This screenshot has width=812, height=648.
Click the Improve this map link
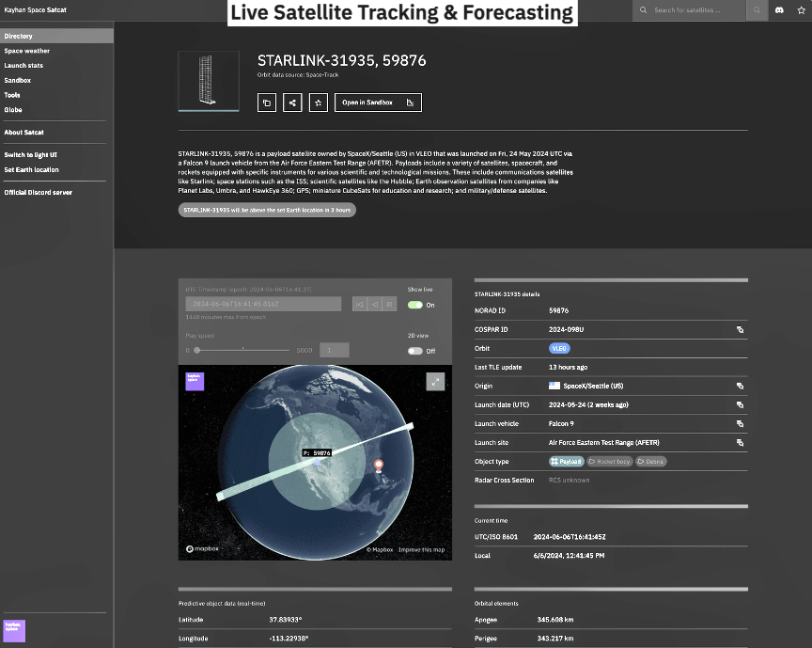[x=422, y=549]
